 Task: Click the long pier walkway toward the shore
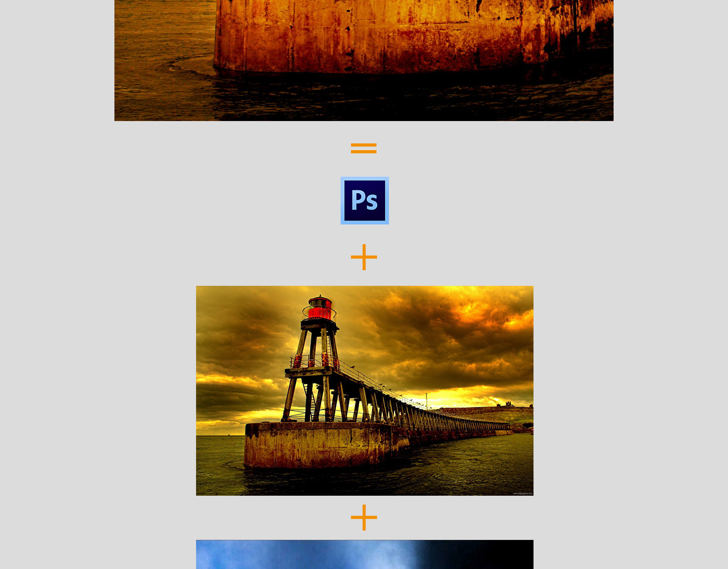(442, 416)
